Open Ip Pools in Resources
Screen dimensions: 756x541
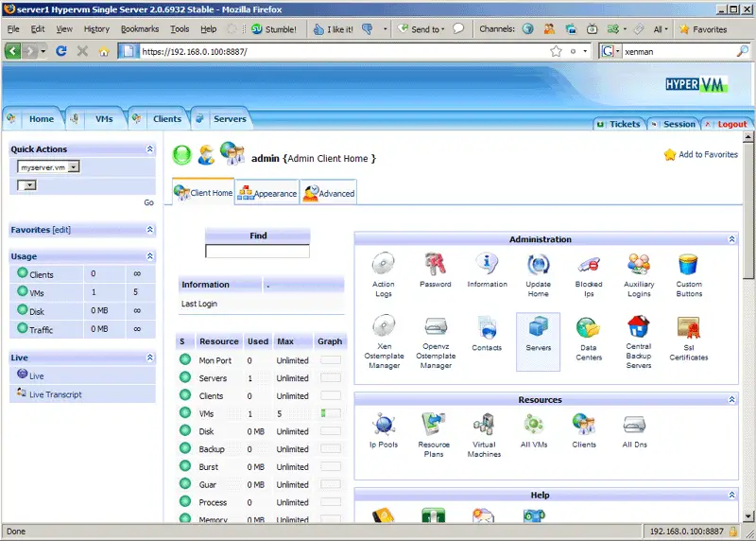(x=384, y=430)
